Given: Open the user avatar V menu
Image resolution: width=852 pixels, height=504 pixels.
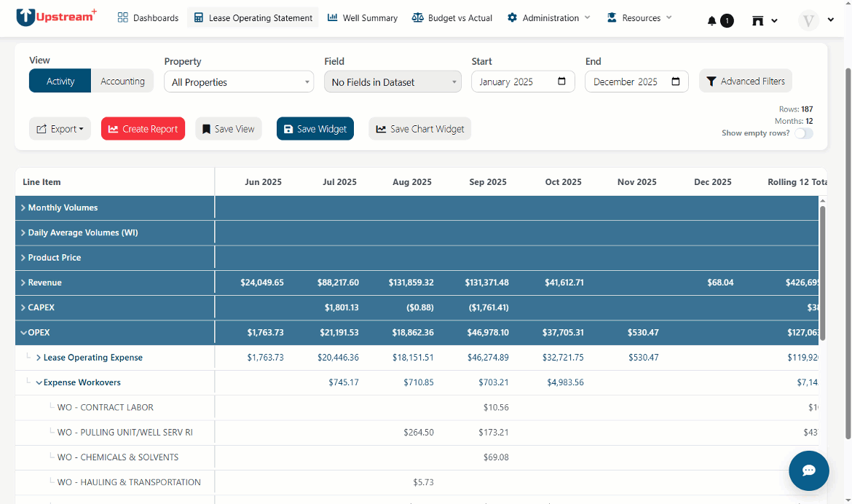Looking at the screenshot, I should [816, 20].
